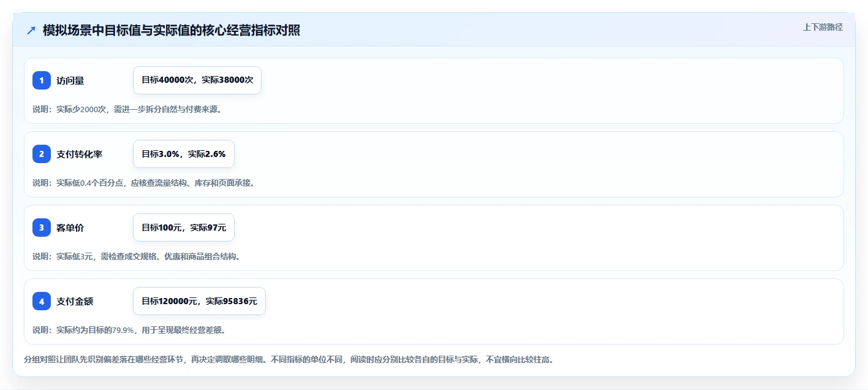868x390 pixels.
Task: Click the note 实际少2000次 under 访问量
Action: tap(127, 109)
